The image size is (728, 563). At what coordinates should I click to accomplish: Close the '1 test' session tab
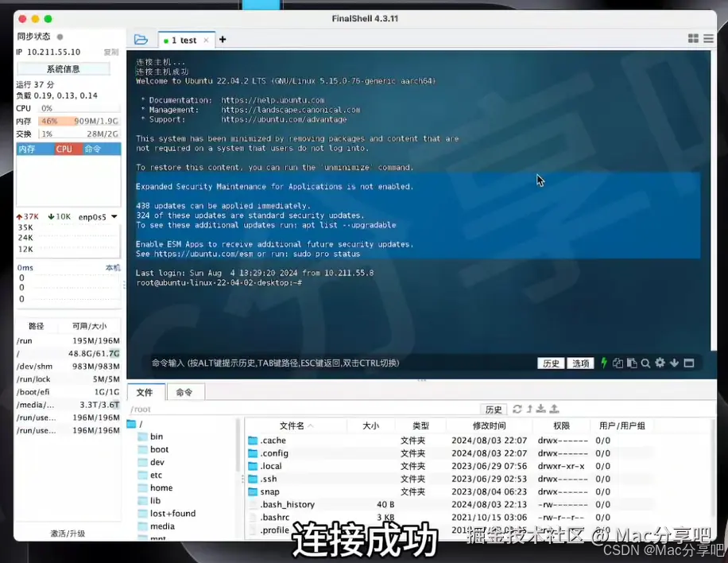click(x=206, y=41)
